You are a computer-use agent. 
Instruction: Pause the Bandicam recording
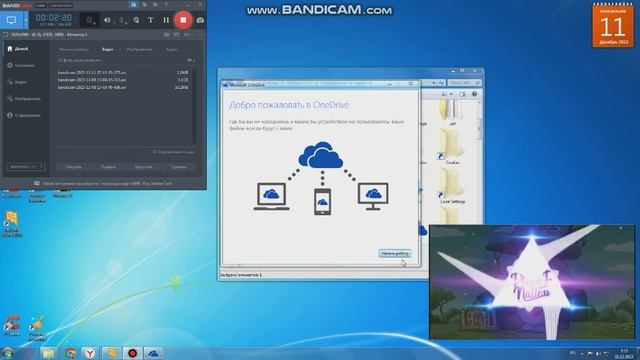pos(166,20)
